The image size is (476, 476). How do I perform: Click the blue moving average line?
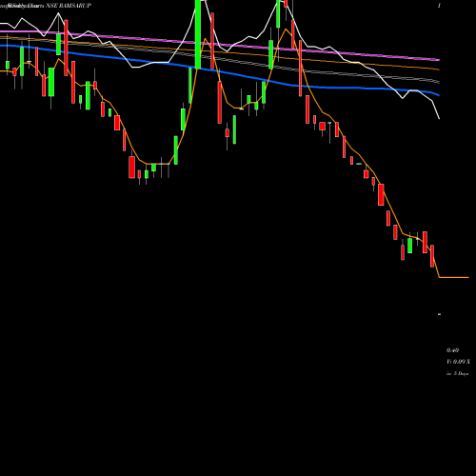pyautogui.click(x=220, y=71)
